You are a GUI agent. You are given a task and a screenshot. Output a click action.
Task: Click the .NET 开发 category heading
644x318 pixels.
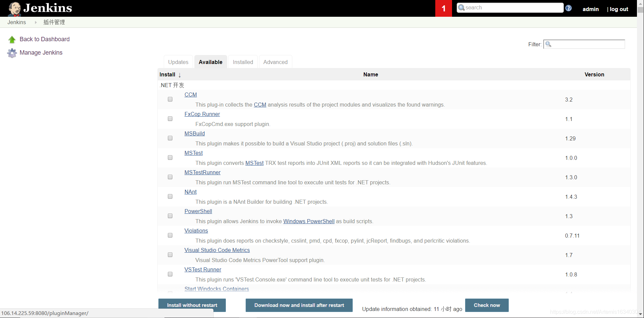pos(172,85)
